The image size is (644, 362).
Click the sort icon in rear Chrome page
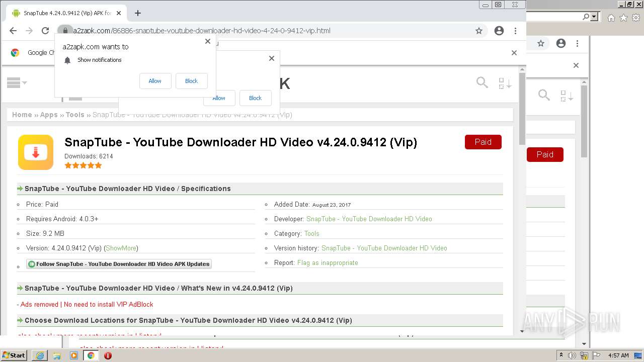[567, 96]
